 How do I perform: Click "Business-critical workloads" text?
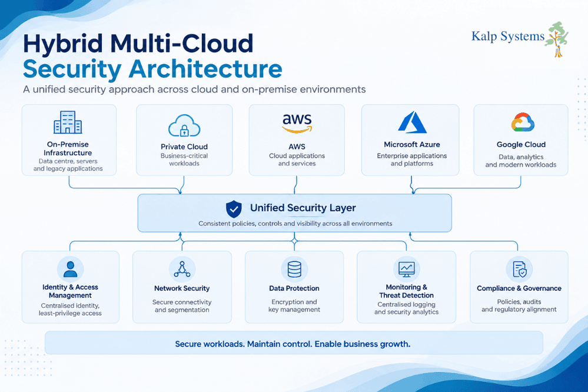[x=184, y=160]
